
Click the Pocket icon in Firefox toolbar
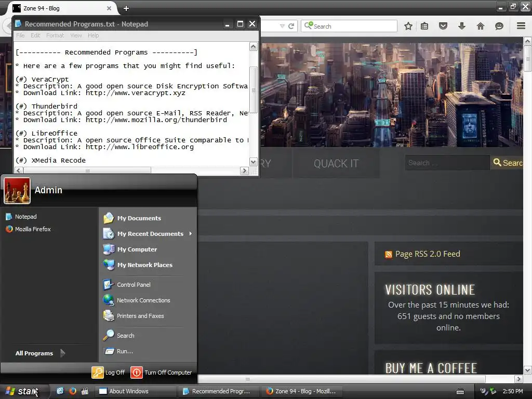443,26
